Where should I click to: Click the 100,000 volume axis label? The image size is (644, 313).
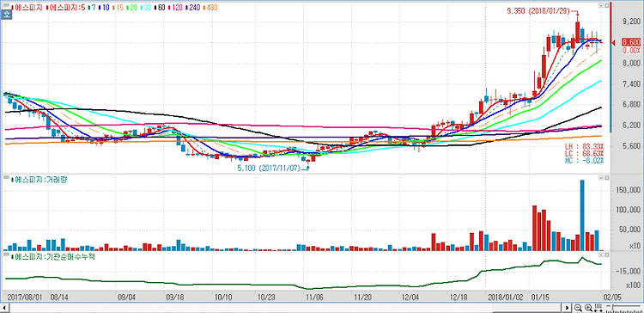pos(629,210)
